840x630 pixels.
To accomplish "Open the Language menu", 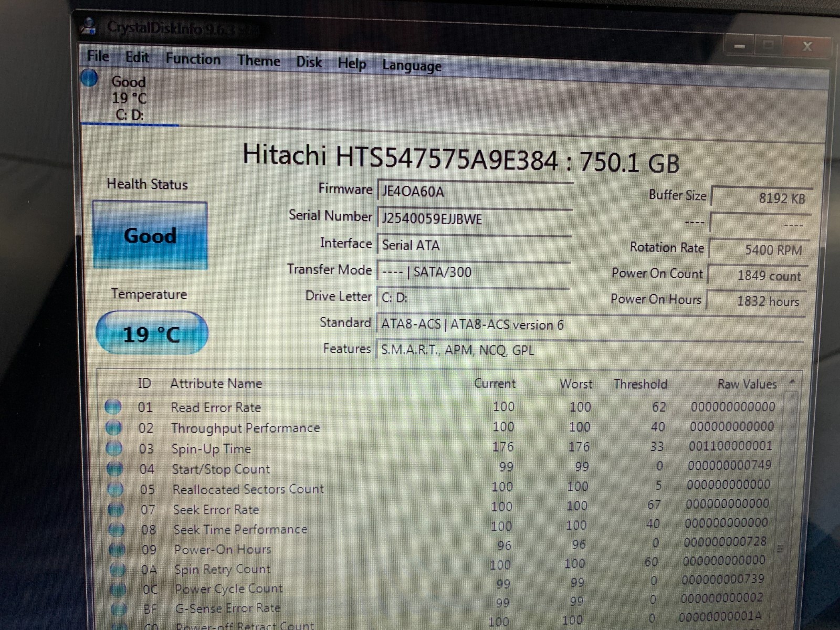I will click(412, 66).
